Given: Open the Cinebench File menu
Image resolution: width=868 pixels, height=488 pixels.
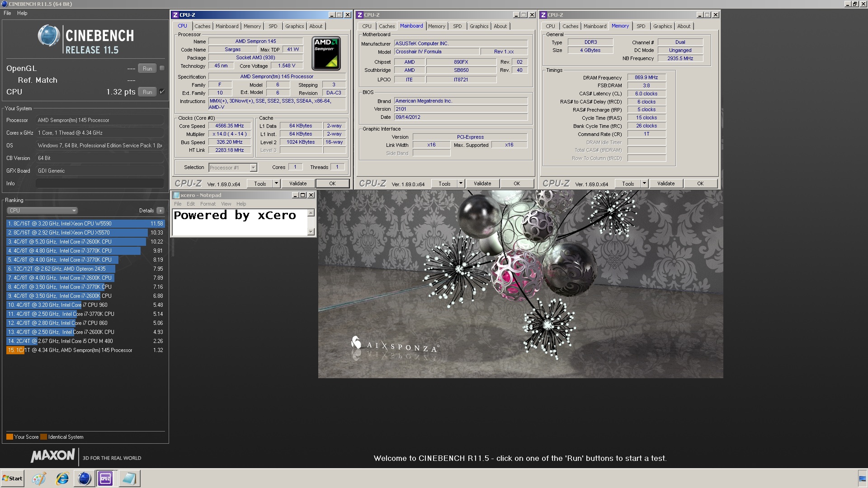Looking at the screenshot, I should click(x=7, y=13).
